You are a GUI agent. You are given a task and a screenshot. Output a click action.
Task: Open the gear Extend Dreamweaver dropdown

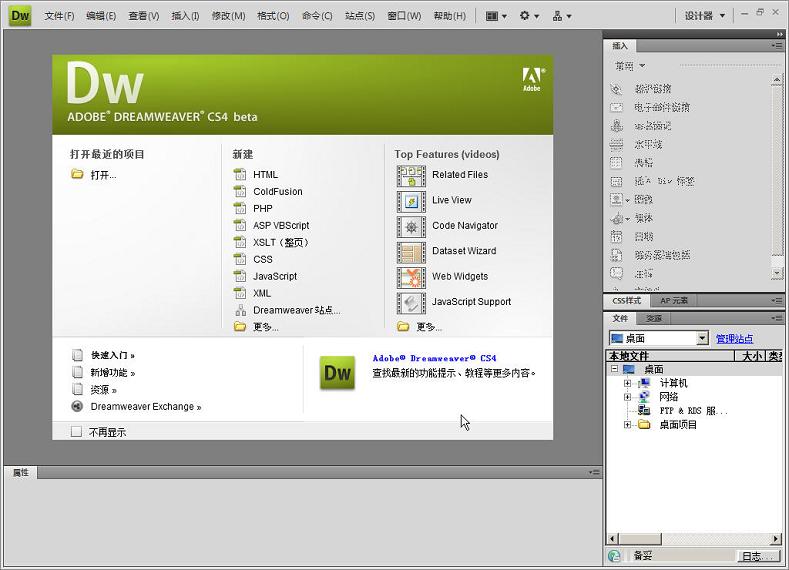coord(529,16)
